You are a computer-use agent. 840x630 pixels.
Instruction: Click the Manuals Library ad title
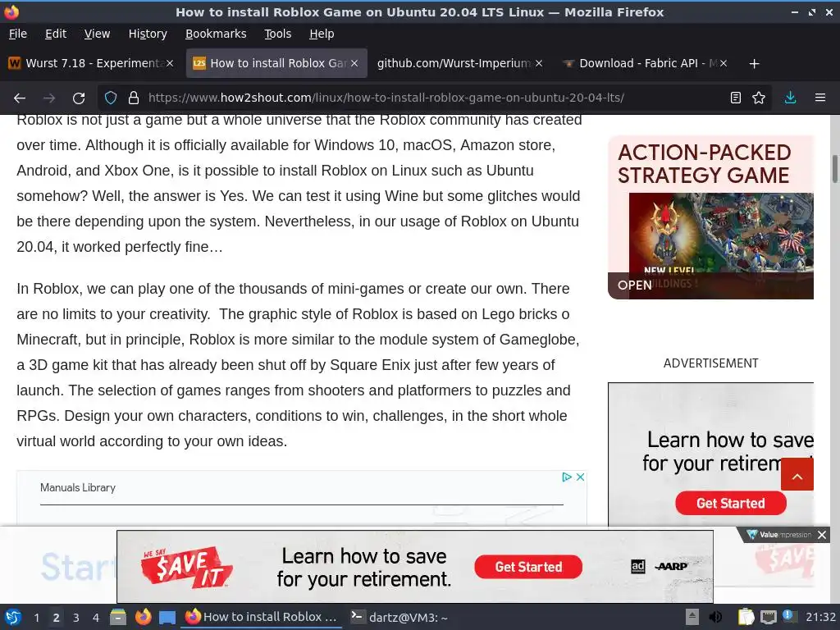(78, 487)
